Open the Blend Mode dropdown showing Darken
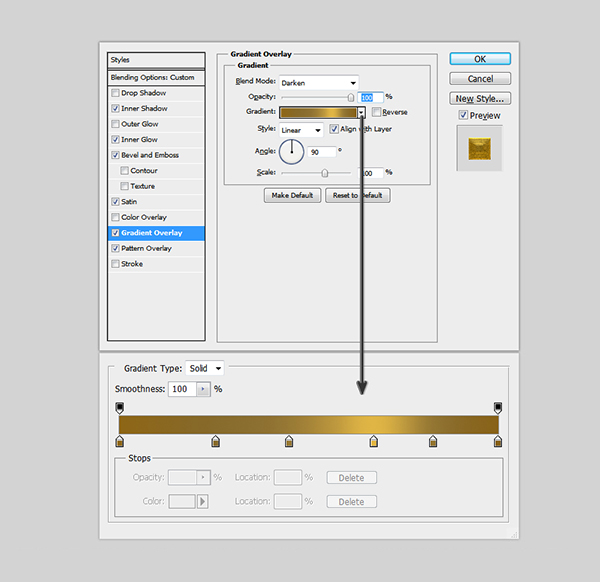Screen dimensions: 600x582 click(319, 82)
